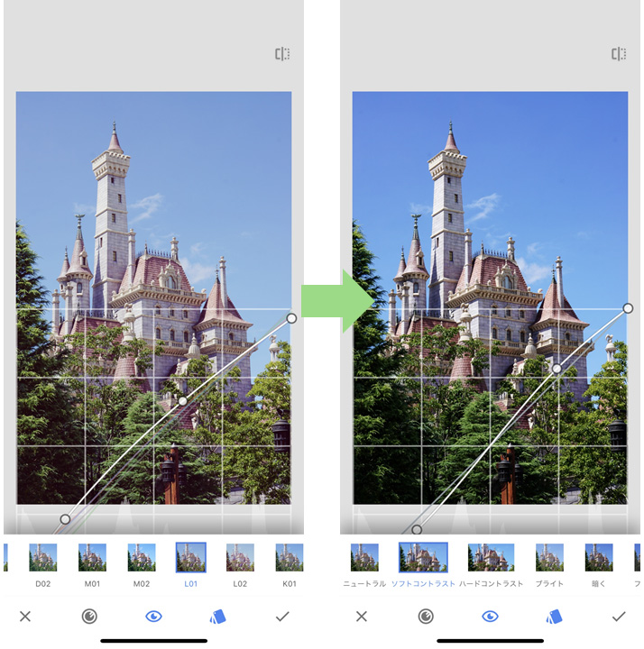Screen dimensions: 644x649
Task: Click the D02 label text
Action: (x=43, y=584)
